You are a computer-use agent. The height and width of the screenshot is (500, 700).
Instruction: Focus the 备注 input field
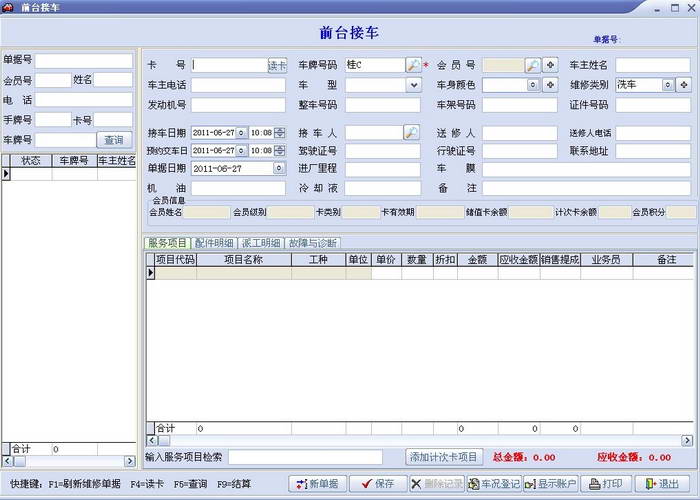(x=587, y=188)
